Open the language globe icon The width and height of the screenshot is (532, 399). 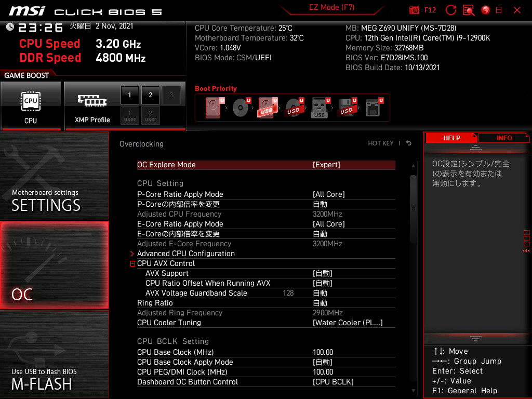pyautogui.click(x=486, y=10)
